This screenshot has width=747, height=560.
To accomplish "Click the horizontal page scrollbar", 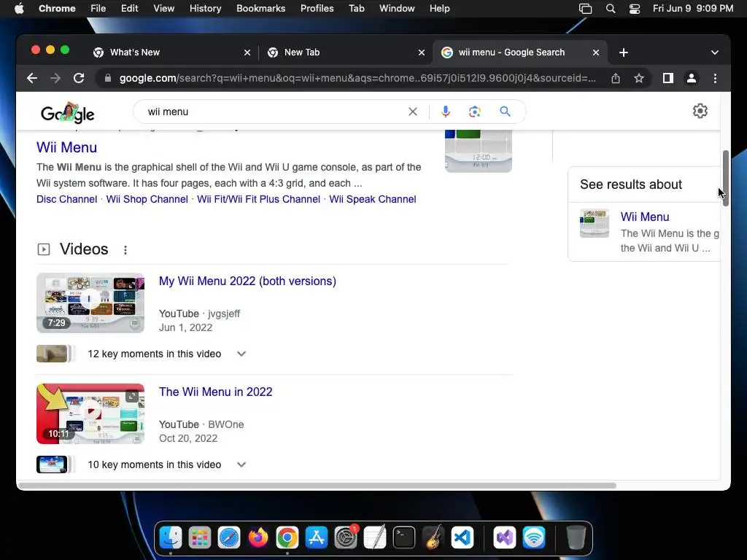I will tap(317, 486).
